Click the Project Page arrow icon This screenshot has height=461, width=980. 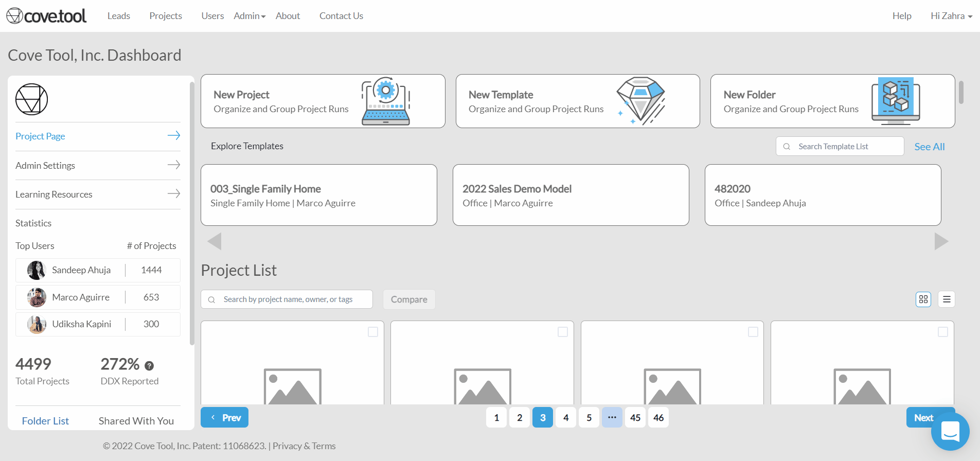tap(174, 135)
